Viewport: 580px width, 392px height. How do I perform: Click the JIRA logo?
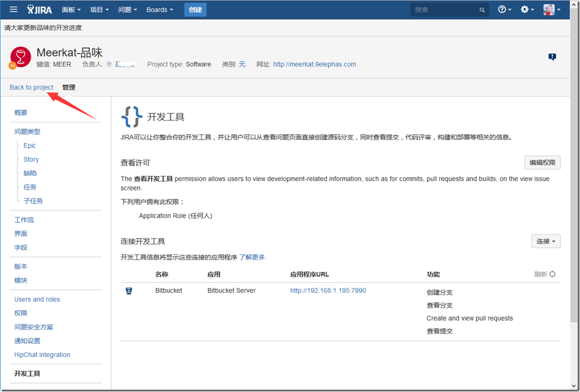(x=41, y=10)
